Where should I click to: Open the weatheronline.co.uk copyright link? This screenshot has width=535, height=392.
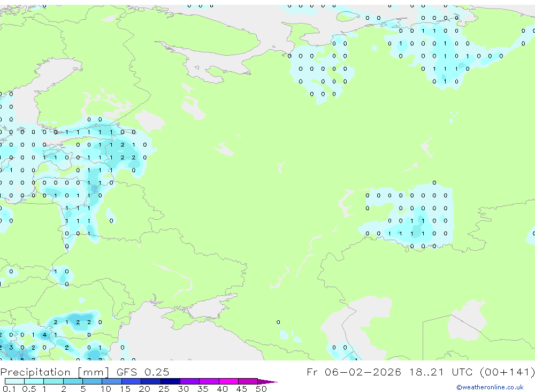490,387
